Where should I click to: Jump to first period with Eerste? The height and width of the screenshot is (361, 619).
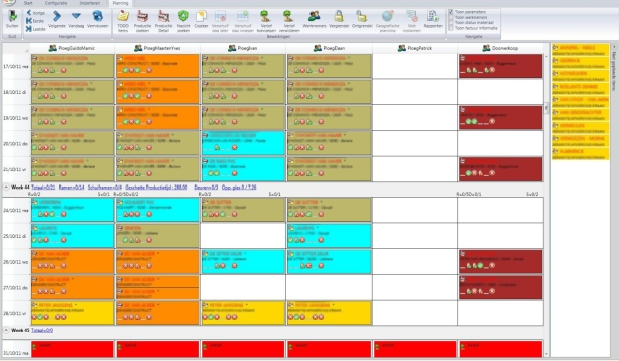point(36,21)
